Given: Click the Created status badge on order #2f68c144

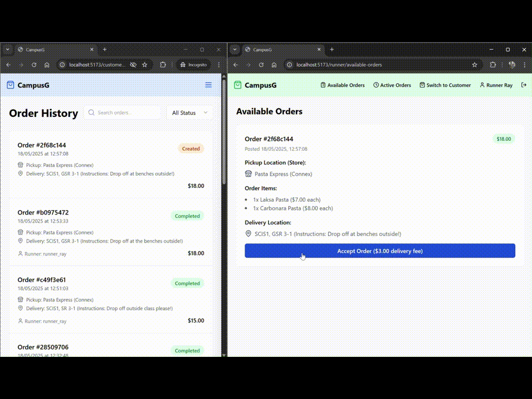Looking at the screenshot, I should point(191,149).
